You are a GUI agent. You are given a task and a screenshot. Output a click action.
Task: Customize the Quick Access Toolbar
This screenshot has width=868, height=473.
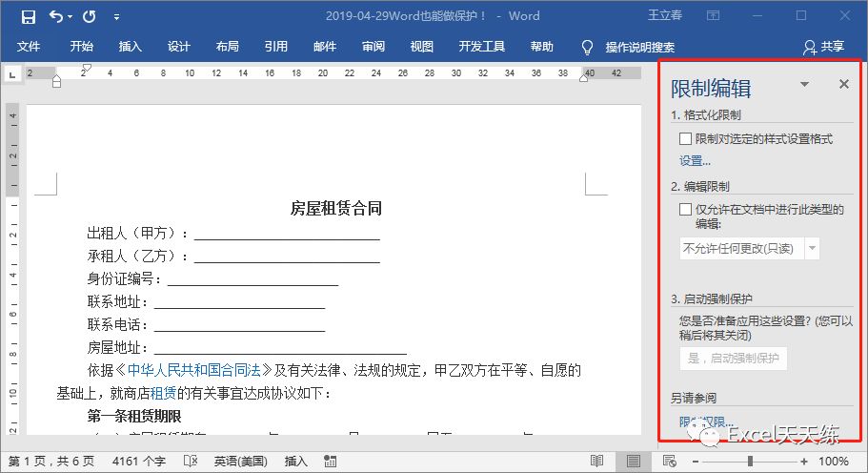(116, 17)
